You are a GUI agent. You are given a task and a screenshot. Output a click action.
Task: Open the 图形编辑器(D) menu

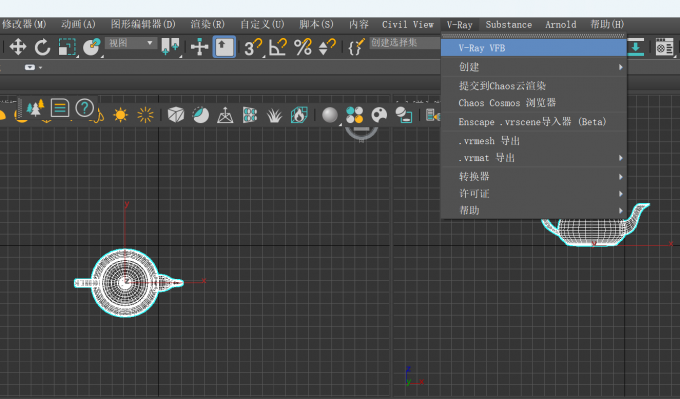click(x=143, y=24)
